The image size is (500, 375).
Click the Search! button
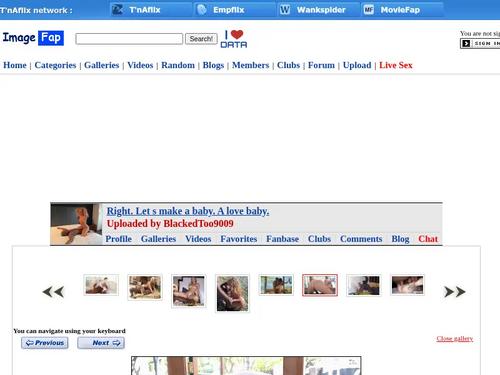pos(201,39)
